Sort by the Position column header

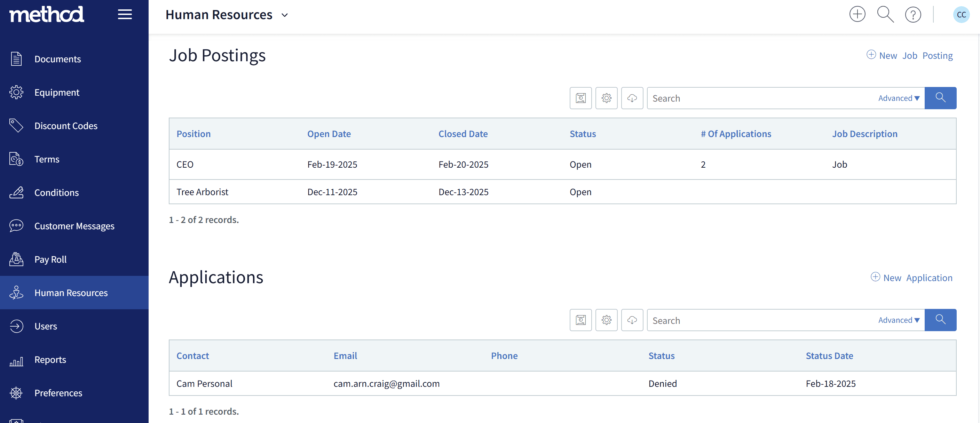(x=193, y=134)
